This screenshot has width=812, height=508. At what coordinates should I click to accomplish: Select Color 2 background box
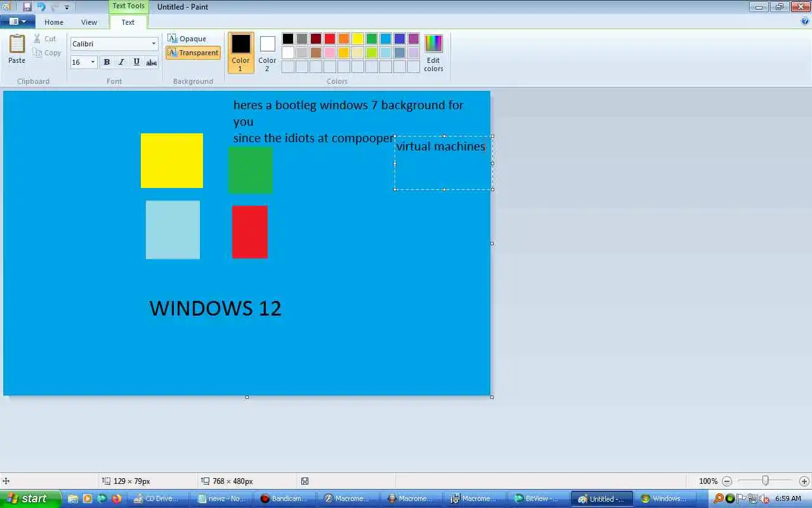tap(267, 53)
